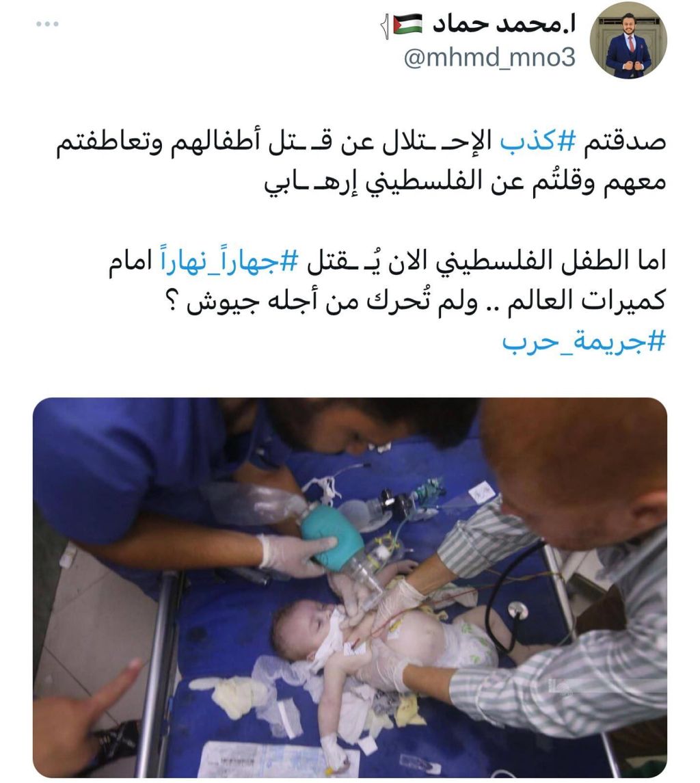Open the @mhmd_mno3 handle link
The image size is (700, 783).
point(489,58)
